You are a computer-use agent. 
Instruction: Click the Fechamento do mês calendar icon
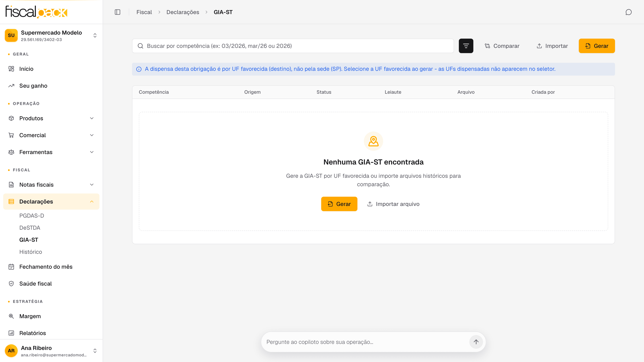11,267
